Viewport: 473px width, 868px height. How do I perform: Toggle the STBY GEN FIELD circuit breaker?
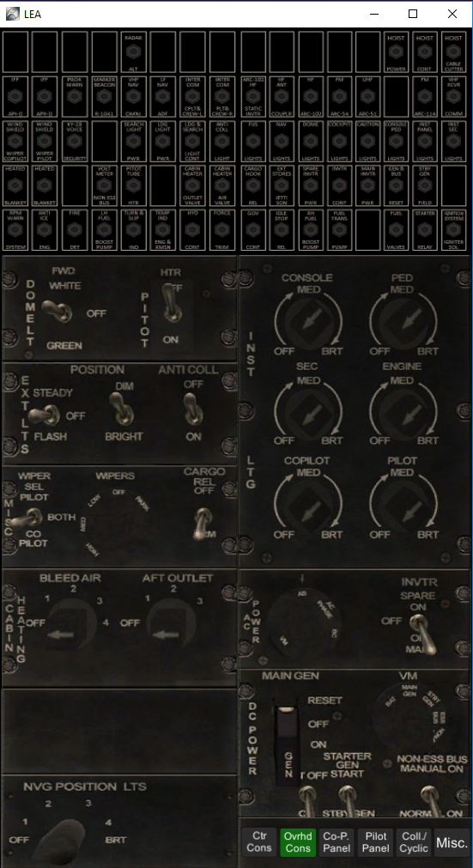point(424,185)
